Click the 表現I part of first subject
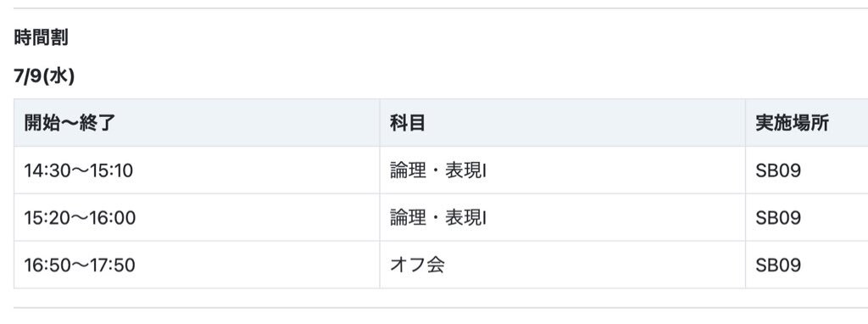The width and height of the screenshot is (868, 324). [466, 170]
